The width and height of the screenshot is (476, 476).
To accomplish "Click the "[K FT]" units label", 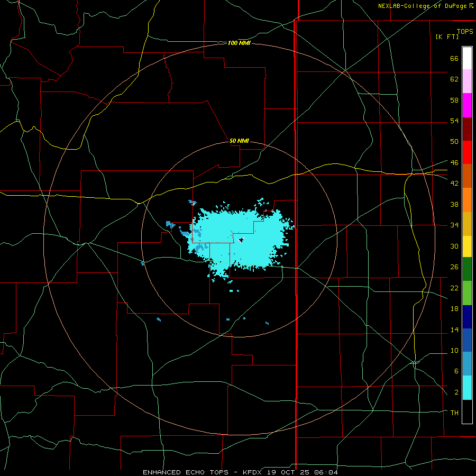I will [447, 37].
